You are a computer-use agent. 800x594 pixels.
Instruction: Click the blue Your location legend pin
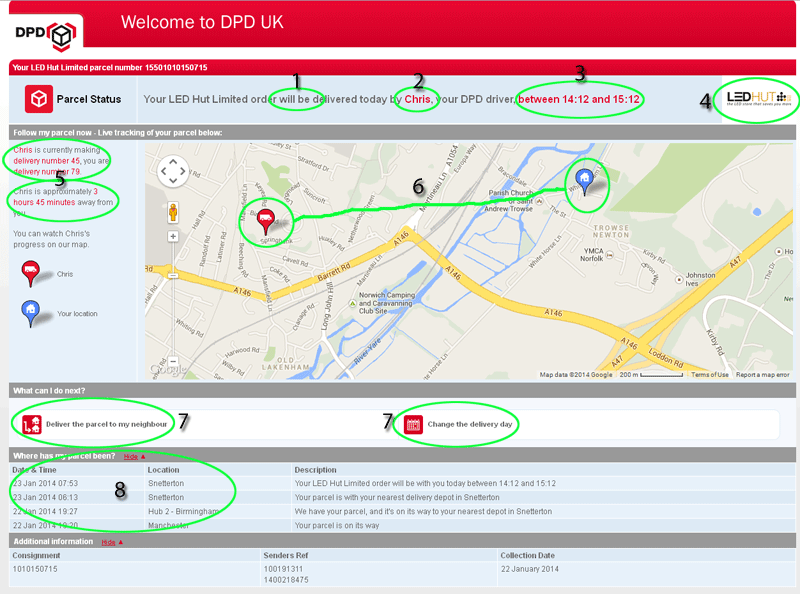click(31, 313)
